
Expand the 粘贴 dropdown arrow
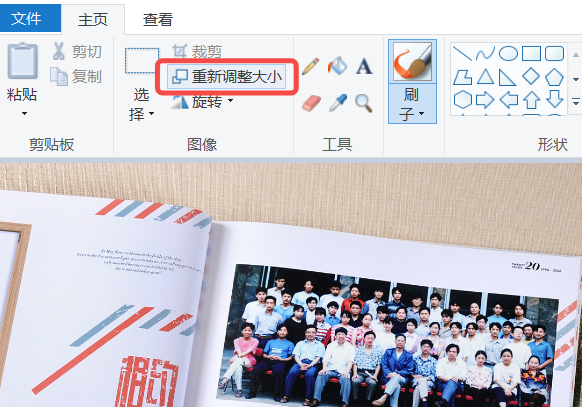tap(24, 113)
